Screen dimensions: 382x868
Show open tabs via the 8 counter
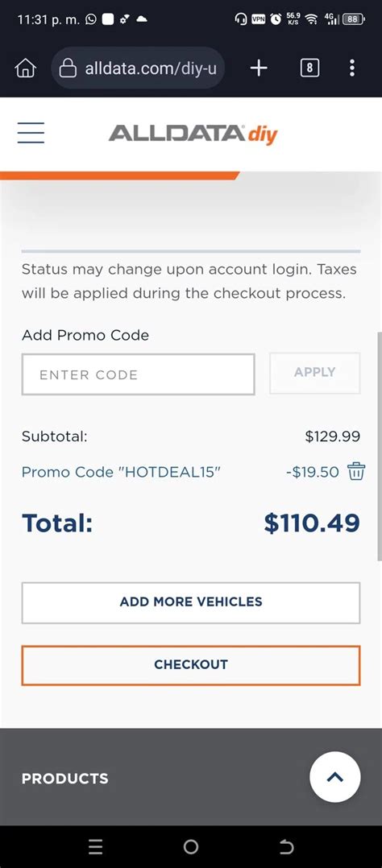click(309, 68)
